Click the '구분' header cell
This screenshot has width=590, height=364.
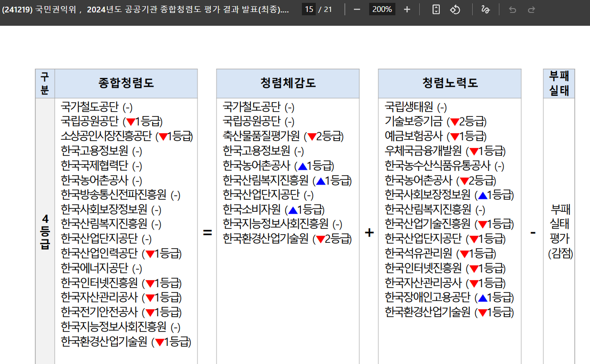pyautogui.click(x=45, y=83)
